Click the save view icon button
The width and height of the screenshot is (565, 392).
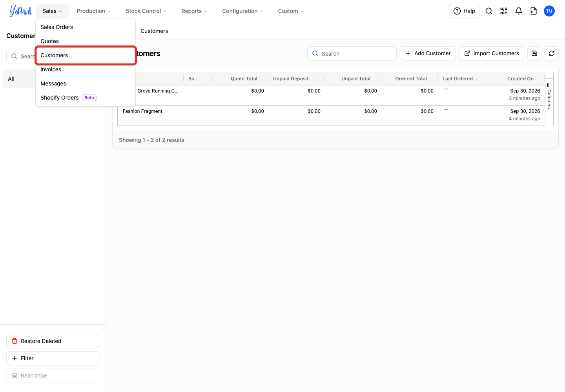point(534,53)
